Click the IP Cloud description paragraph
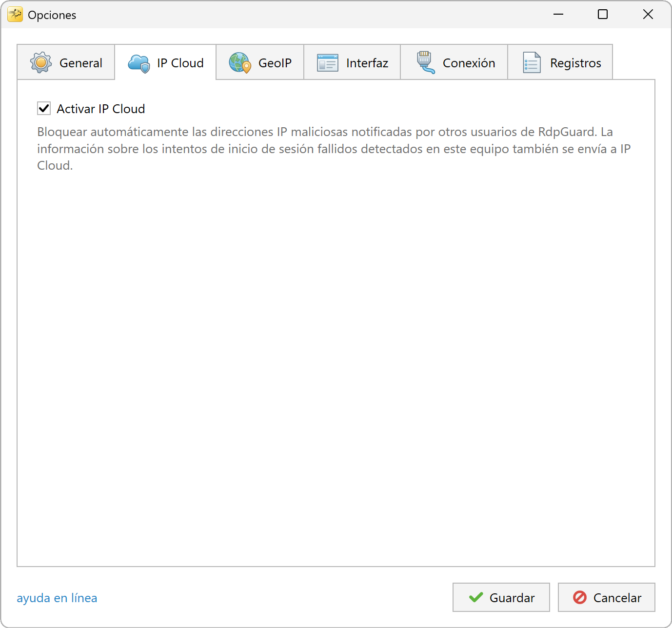Image resolution: width=672 pixels, height=628 pixels. point(334,149)
